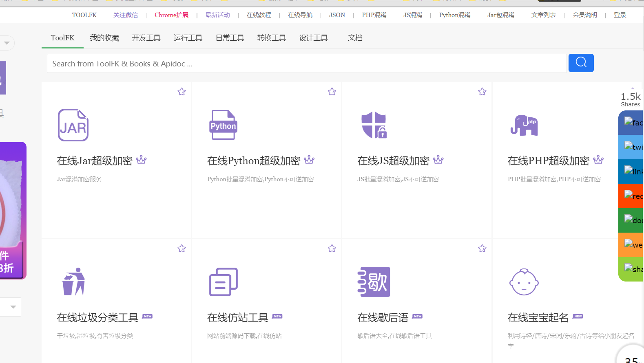644x363 pixels.
Task: Click the JS shield lock icon
Action: 374,125
